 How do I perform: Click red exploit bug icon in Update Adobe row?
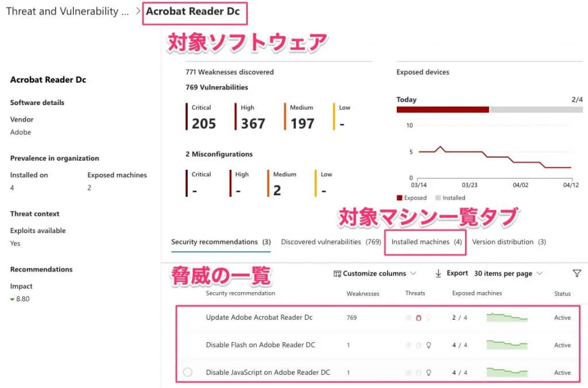[419, 317]
